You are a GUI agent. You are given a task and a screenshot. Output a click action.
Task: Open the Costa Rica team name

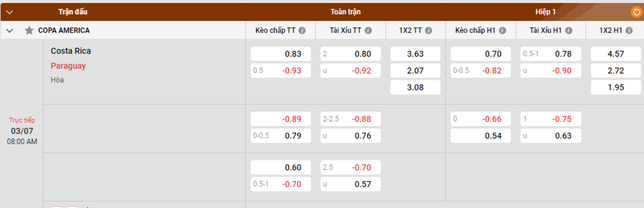71,51
